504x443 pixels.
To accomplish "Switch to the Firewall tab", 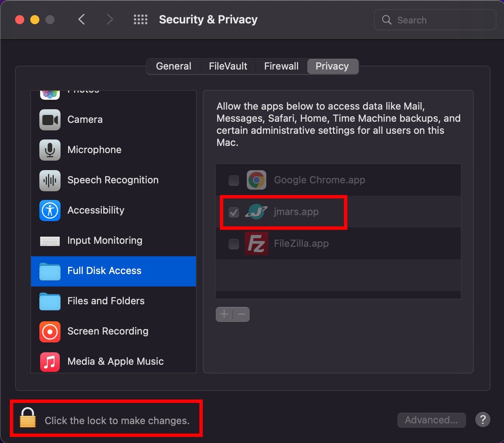I will click(x=281, y=67).
